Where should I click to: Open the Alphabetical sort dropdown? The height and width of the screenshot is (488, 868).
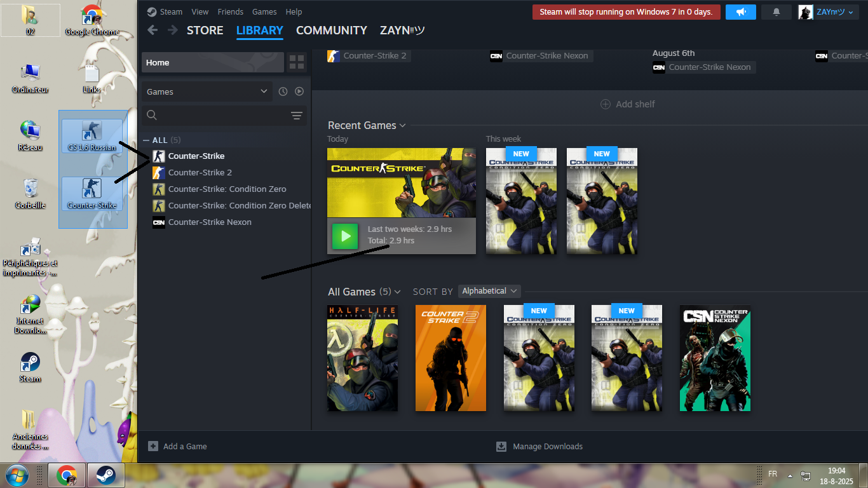[x=489, y=291]
